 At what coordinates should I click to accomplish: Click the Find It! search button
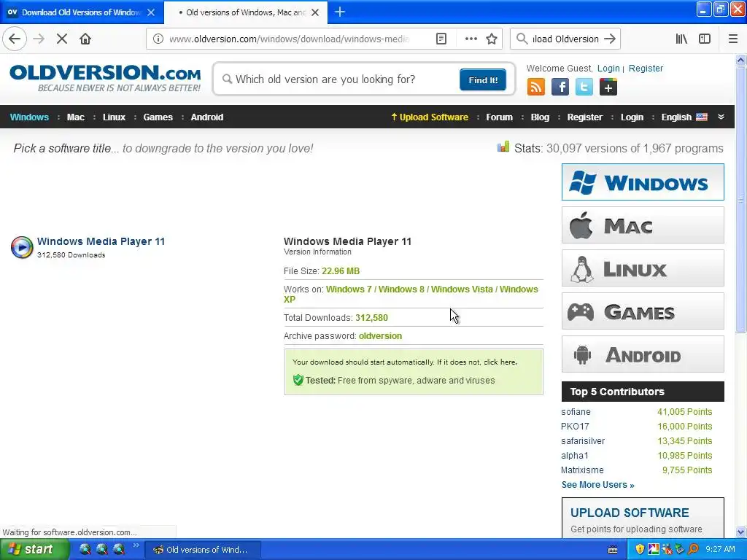pos(483,79)
